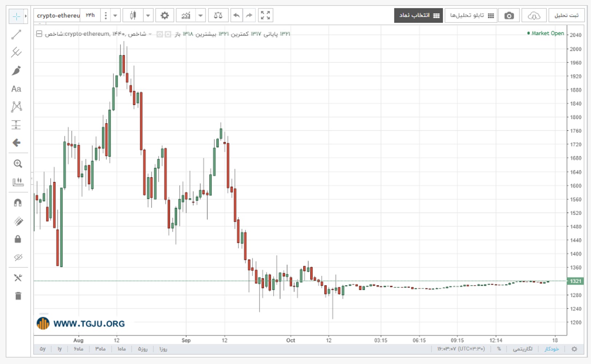Open the drawing tools settings icon
This screenshot has height=364, width=591.
(x=17, y=278)
